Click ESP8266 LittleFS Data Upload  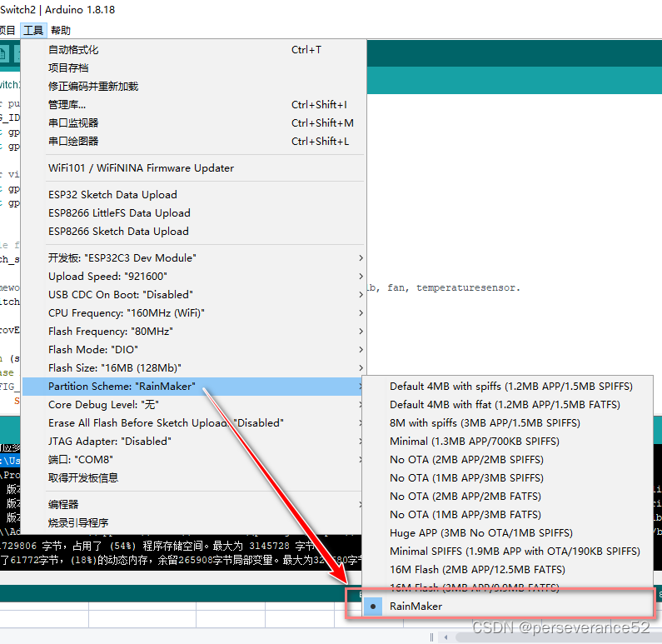click(193, 213)
